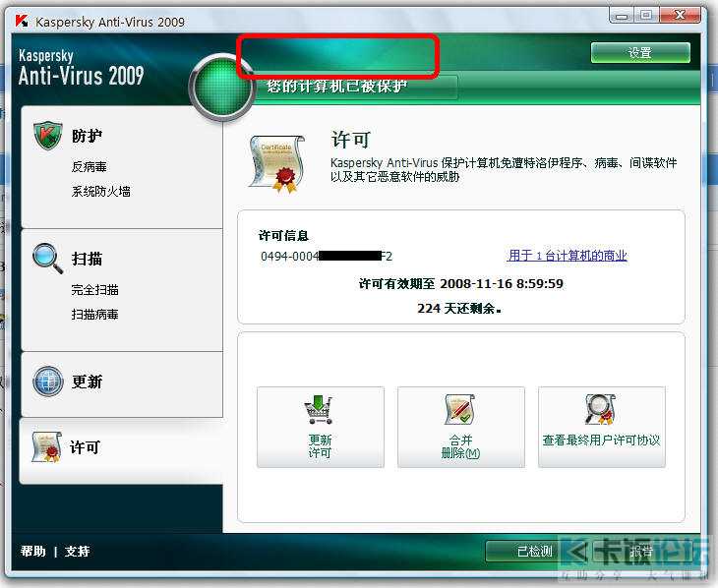This screenshot has height=588, width=718.
Task: Click the 已检测 detected button
Action: [x=534, y=552]
